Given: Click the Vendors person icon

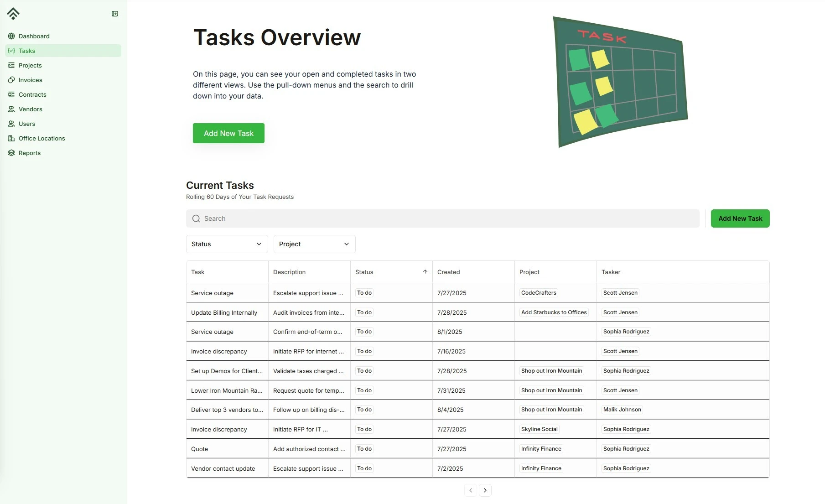Looking at the screenshot, I should 11,109.
